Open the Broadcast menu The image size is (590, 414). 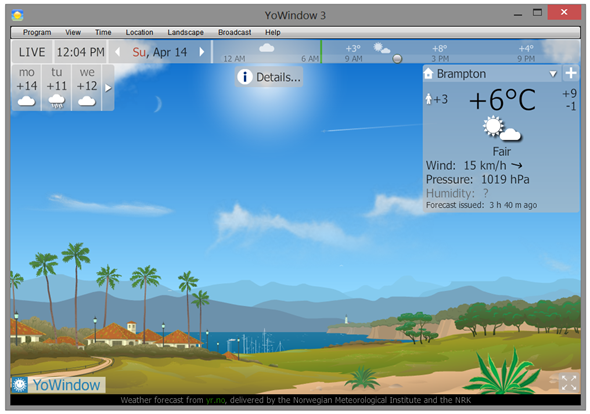(x=234, y=32)
